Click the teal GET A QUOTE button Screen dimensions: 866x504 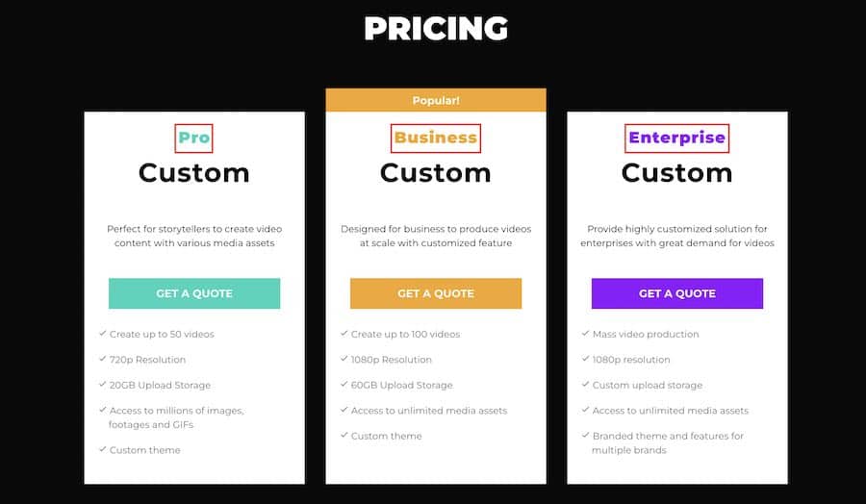pyautogui.click(x=194, y=293)
